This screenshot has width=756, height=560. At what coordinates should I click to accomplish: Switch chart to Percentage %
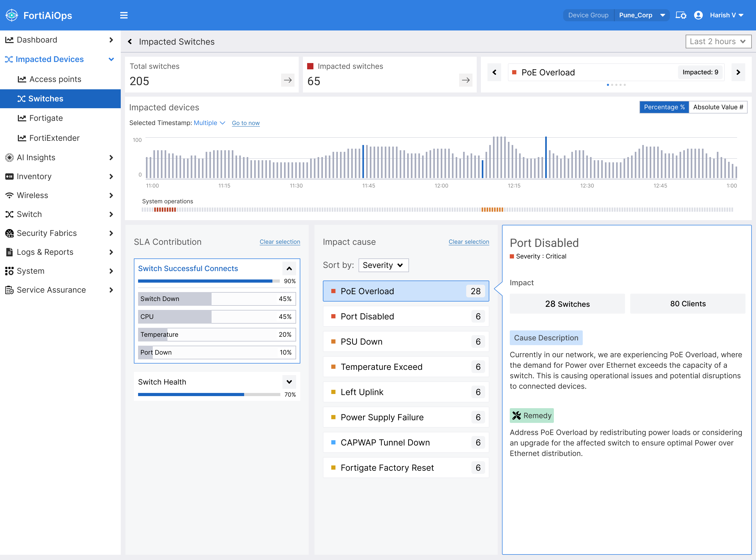pos(664,107)
